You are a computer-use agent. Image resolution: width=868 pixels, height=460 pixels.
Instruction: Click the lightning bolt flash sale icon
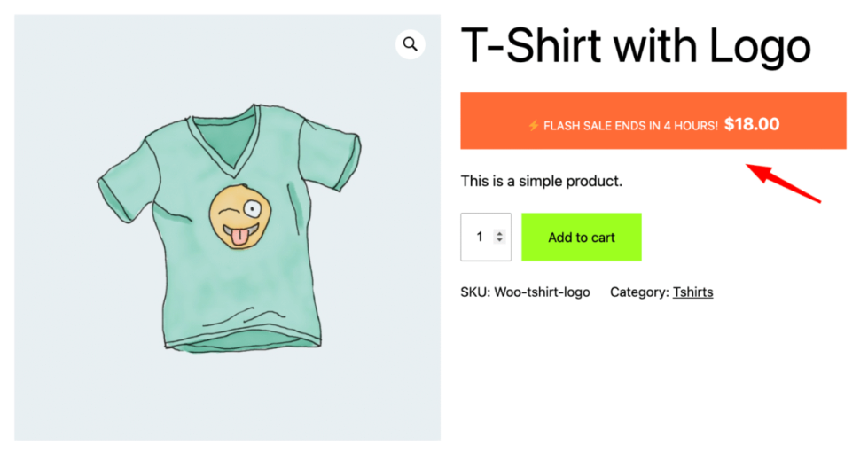533,126
